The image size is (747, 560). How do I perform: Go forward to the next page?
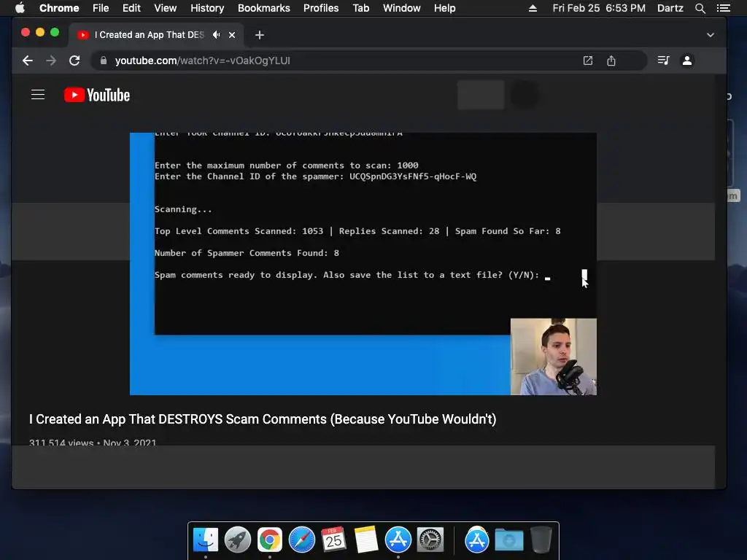[51, 61]
